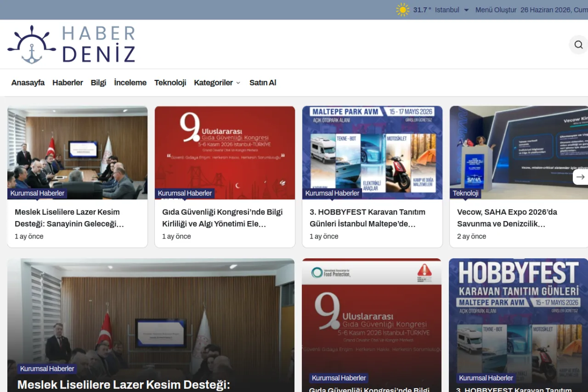Open the large featured Meslek Liselilere headline
588x392 pixels.
coord(124,385)
